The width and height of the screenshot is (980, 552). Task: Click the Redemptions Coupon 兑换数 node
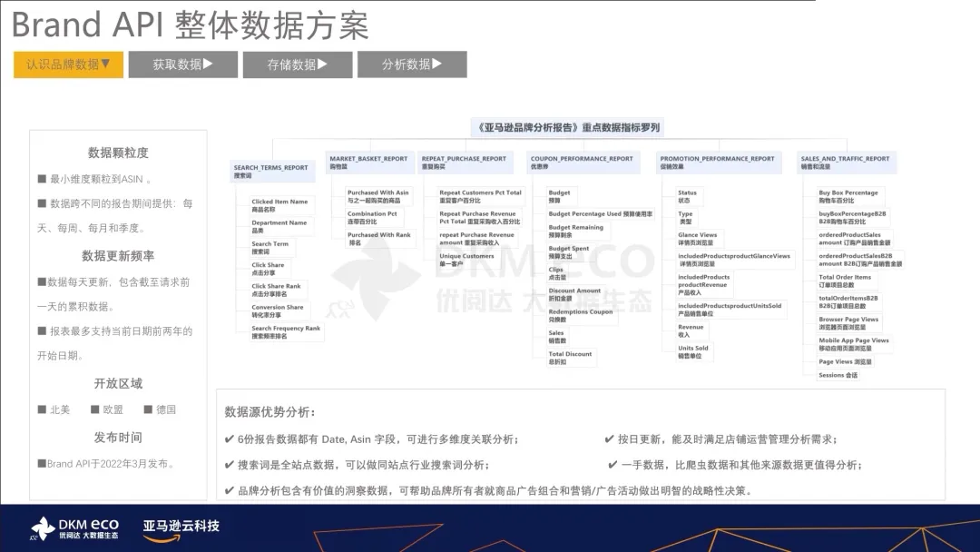(581, 316)
